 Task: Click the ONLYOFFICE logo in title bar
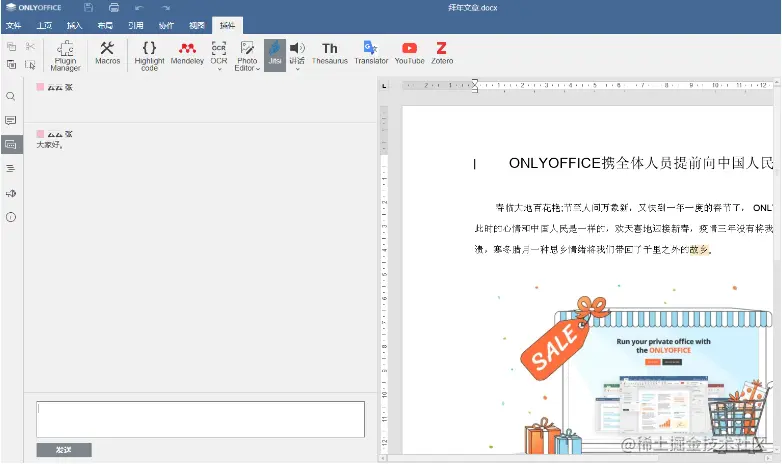click(33, 7)
